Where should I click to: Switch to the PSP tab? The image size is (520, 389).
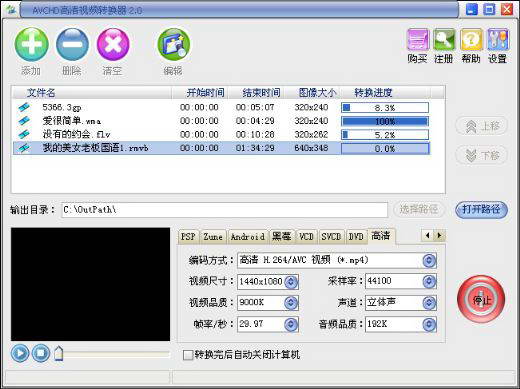(x=188, y=237)
